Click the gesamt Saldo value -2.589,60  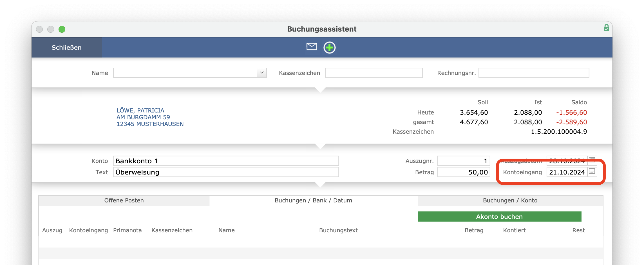[571, 122]
